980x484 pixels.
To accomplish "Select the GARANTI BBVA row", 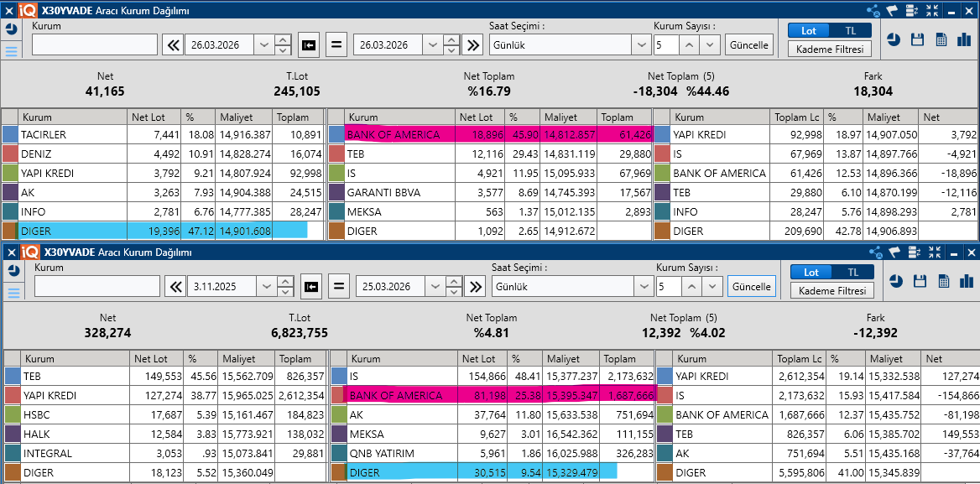I will pyautogui.click(x=491, y=192).
